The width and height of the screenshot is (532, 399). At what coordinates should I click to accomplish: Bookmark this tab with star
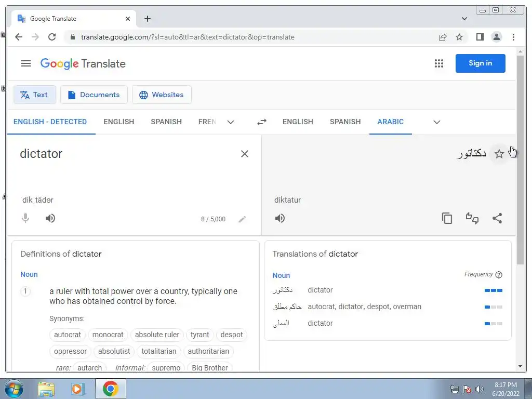(459, 37)
